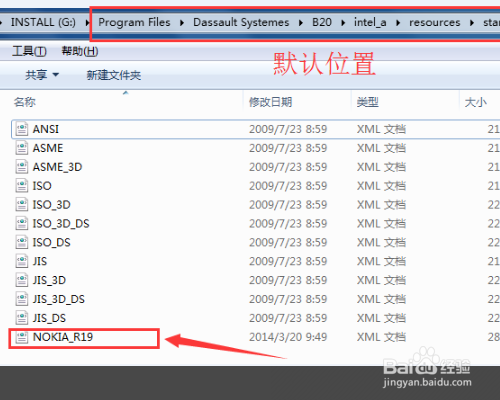Select the file name JIS_3D_DS
This screenshot has height=400, width=500.
point(59,299)
